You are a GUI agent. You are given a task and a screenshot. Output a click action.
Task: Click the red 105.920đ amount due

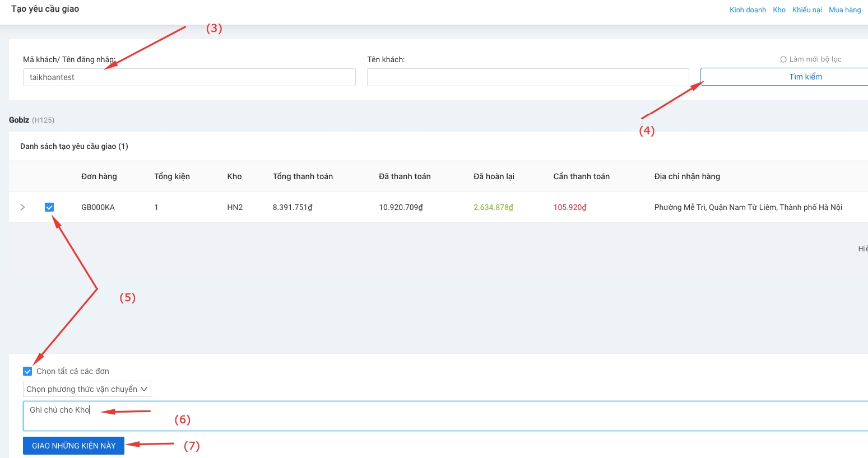(570, 207)
